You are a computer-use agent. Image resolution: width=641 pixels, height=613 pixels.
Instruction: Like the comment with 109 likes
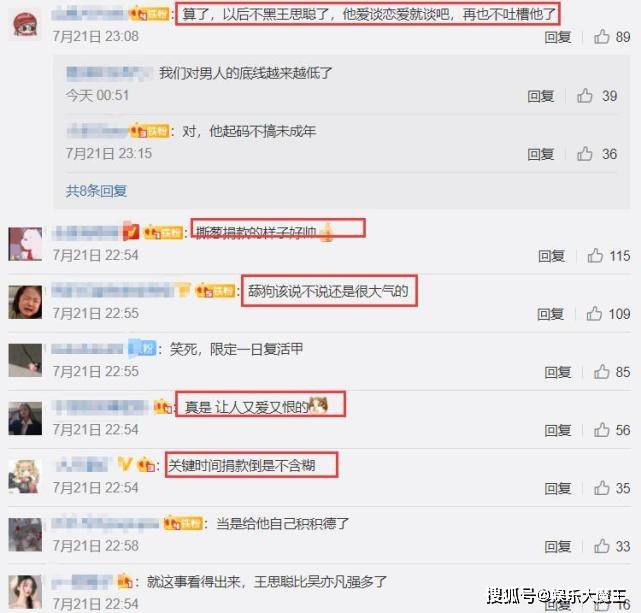594,314
